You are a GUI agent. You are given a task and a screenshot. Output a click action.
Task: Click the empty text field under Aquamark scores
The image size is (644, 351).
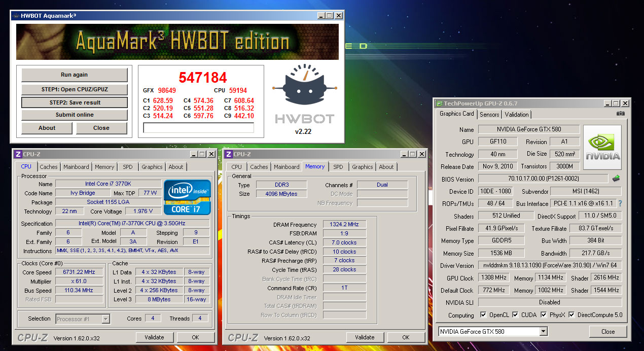(x=198, y=128)
